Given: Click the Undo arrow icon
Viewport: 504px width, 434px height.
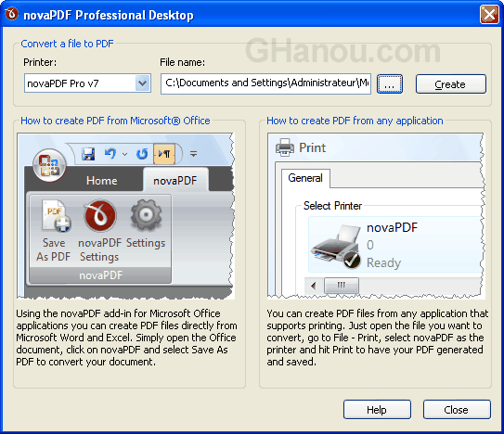Looking at the screenshot, I should pos(110,154).
